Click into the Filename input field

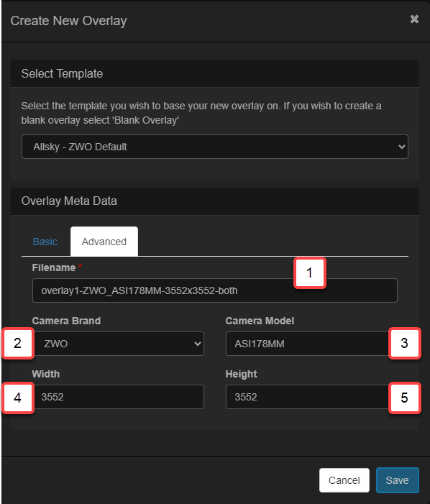click(x=215, y=290)
